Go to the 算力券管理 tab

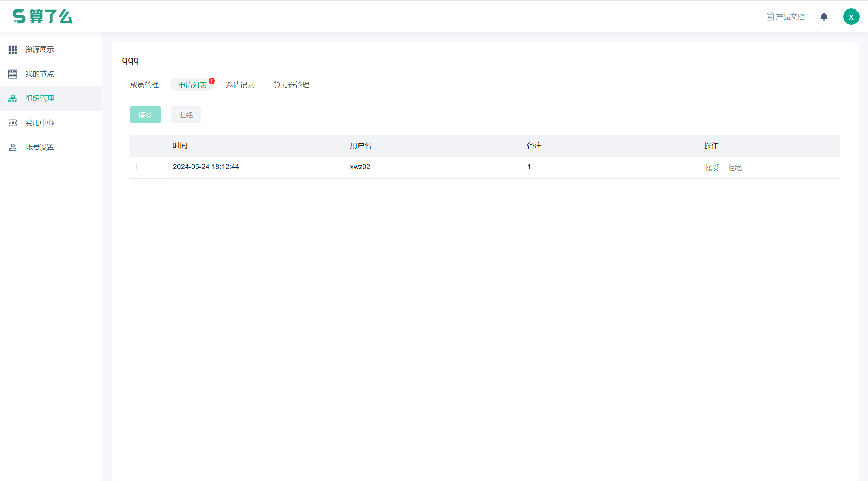[291, 85]
